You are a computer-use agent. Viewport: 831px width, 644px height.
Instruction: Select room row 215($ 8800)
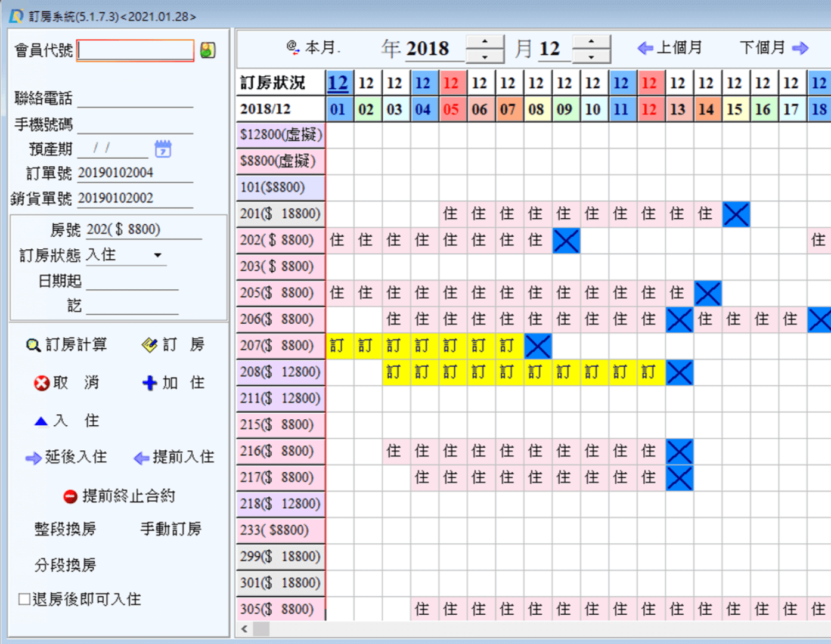click(x=281, y=425)
